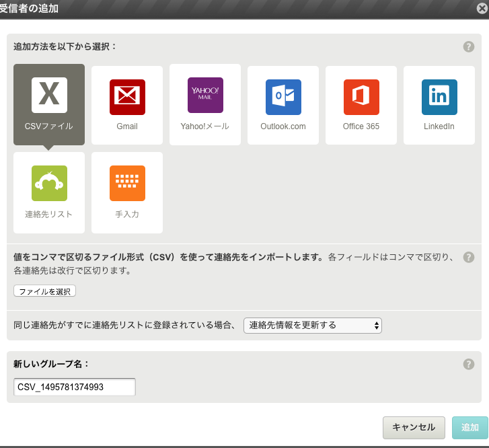This screenshot has height=448, width=489.
Task: Click the 追加方法を以下から選択 heading text
Action: pyautogui.click(x=65, y=47)
